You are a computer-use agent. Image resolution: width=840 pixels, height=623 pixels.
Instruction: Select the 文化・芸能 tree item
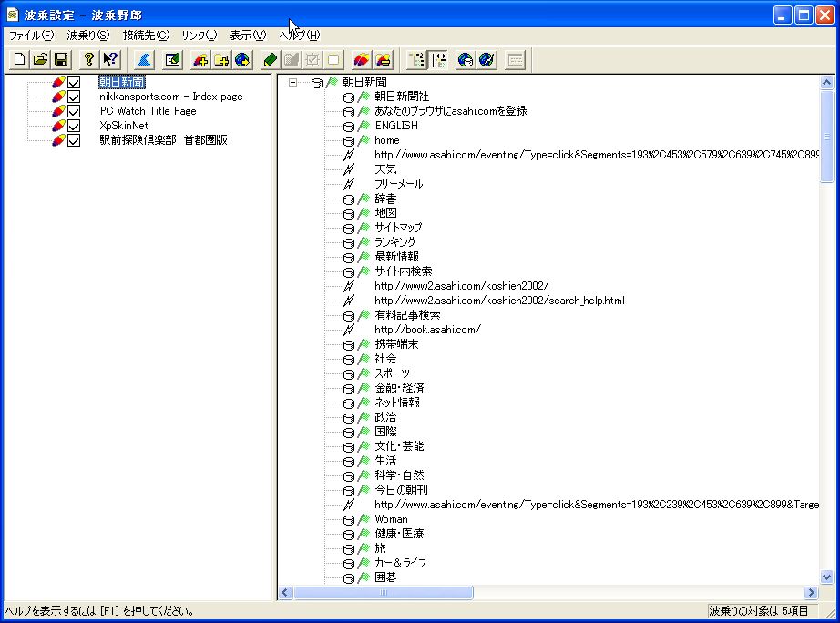coord(399,446)
